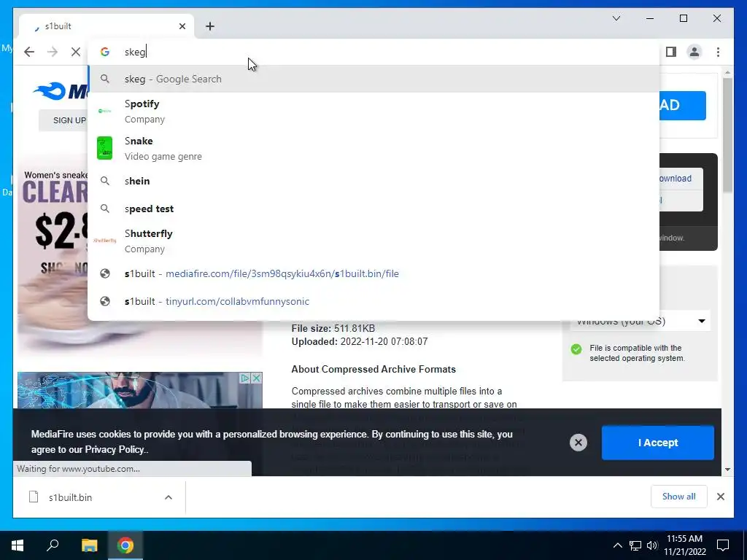The height and width of the screenshot is (560, 747).
Task: Stop loading the current page
Action: [x=76, y=52]
